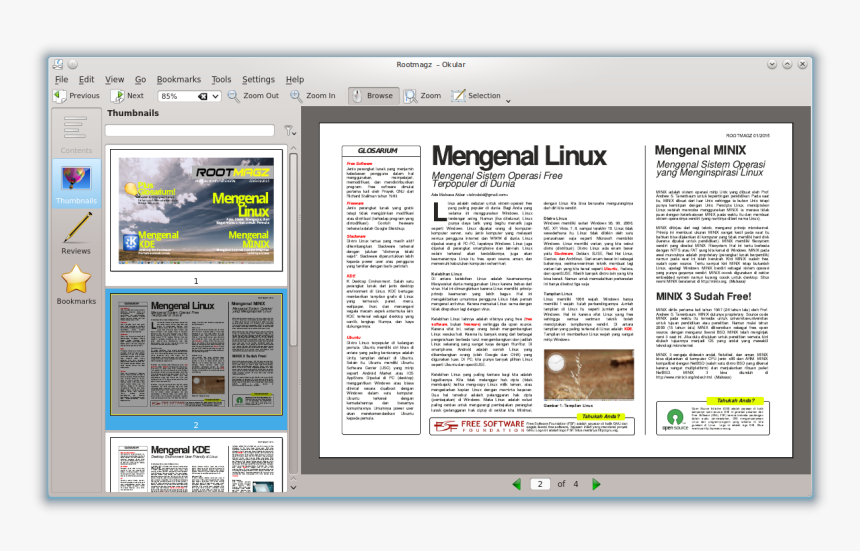Clear the zoom field with the erase icon
Screen dimensions: 860x551
coord(202,96)
